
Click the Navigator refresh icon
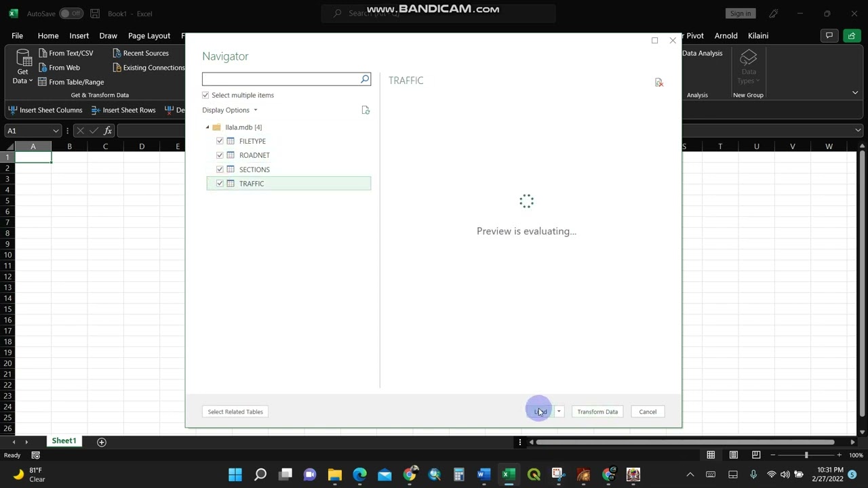[x=366, y=110]
